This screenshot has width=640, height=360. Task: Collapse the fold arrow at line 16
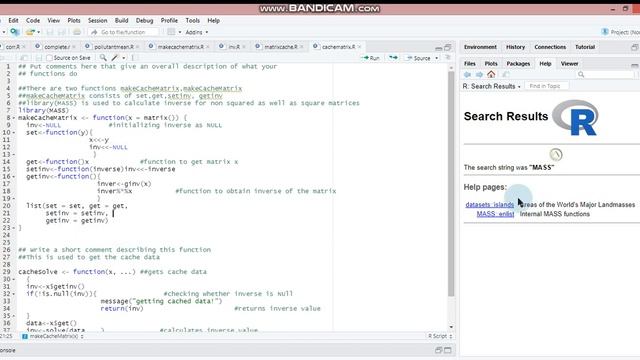click(x=13, y=177)
